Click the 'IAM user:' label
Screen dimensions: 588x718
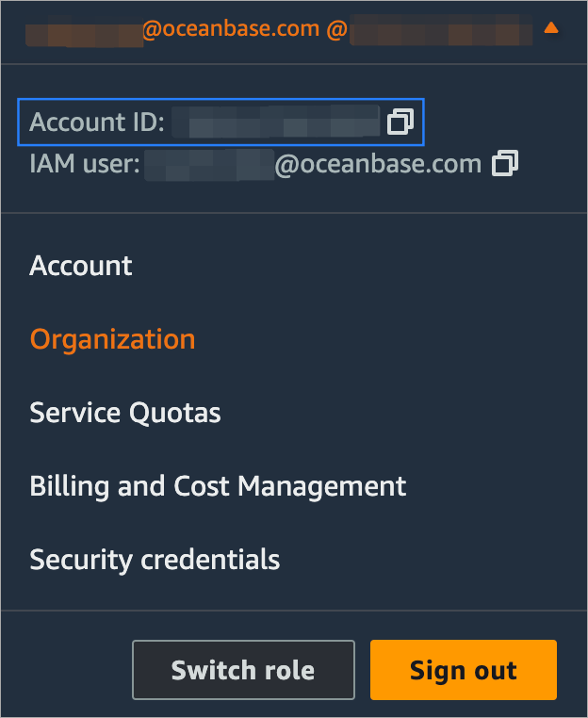(x=85, y=165)
